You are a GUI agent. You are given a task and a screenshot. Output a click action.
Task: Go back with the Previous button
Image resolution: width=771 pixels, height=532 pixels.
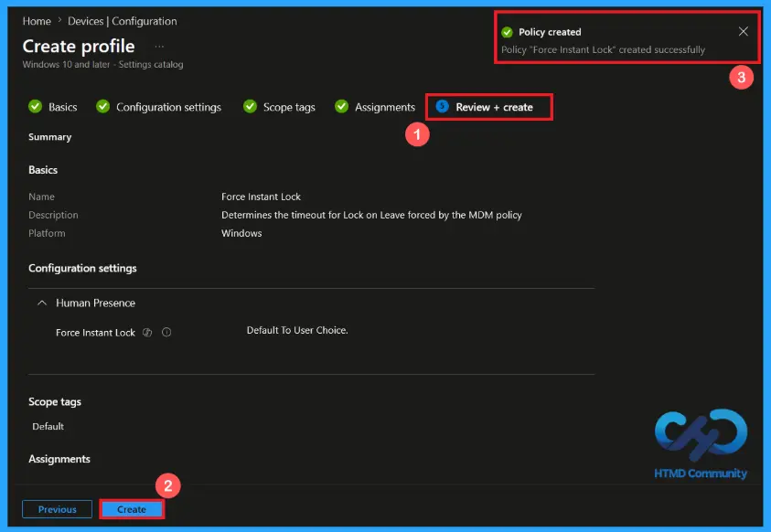(57, 509)
